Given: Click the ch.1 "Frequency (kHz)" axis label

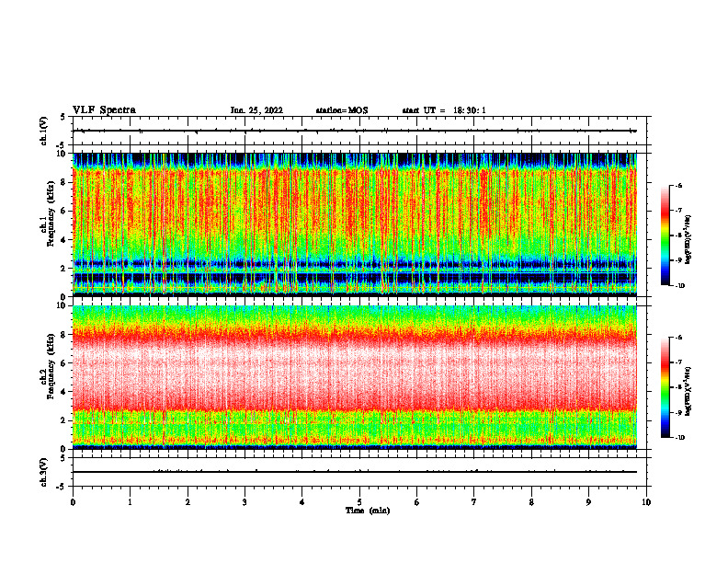Looking at the screenshot, I should pos(52,212).
